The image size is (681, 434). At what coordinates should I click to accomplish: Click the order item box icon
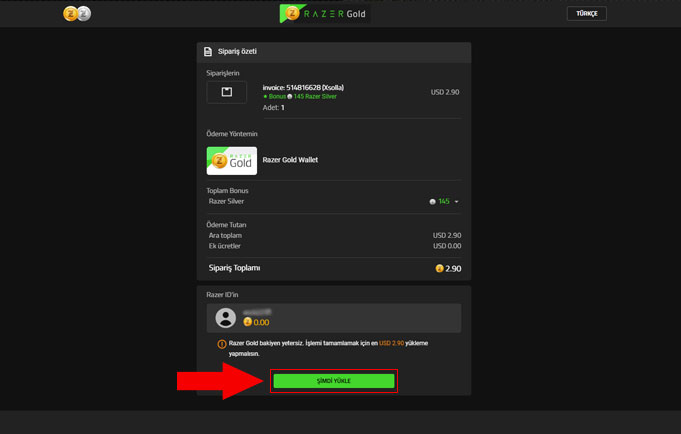point(227,92)
